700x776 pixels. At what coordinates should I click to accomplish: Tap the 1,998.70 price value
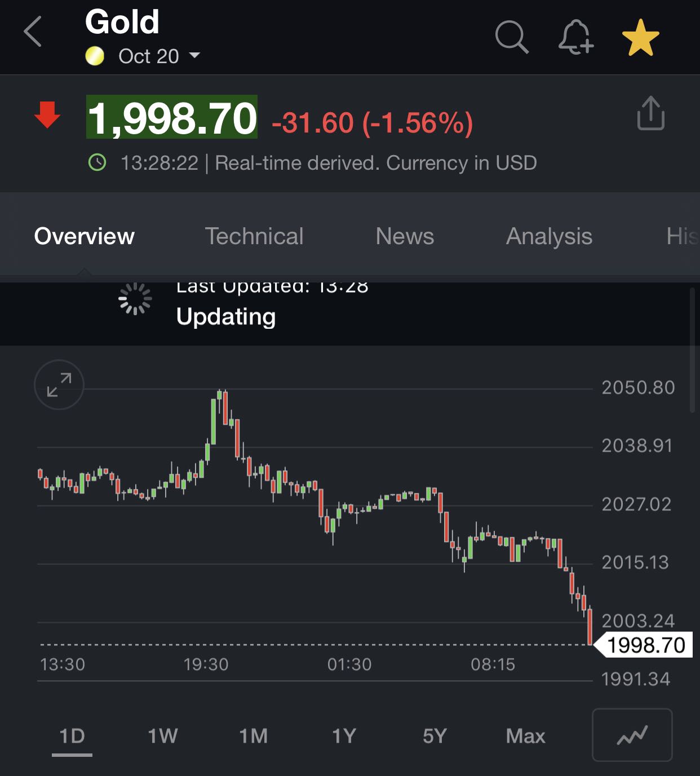(x=172, y=117)
